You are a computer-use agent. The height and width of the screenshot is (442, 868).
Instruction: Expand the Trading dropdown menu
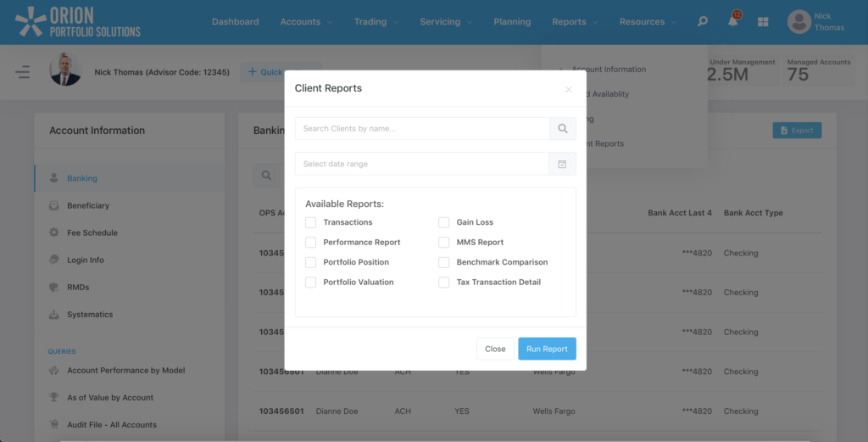(x=376, y=22)
